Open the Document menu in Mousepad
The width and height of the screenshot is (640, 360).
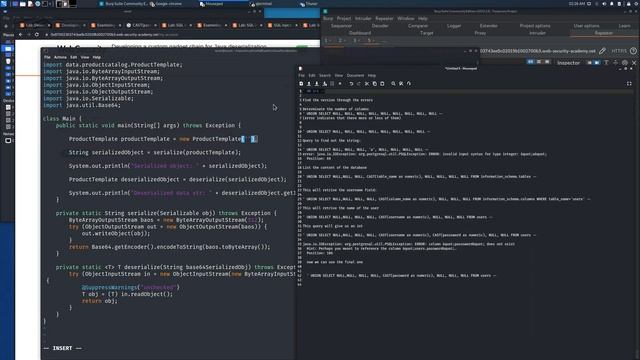(355, 76)
